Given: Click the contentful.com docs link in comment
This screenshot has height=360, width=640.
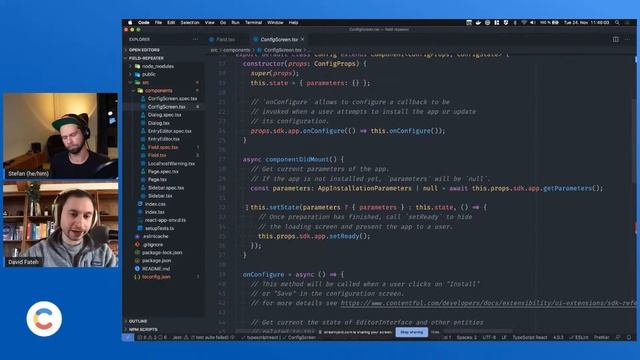Looking at the screenshot, I should (x=488, y=303).
